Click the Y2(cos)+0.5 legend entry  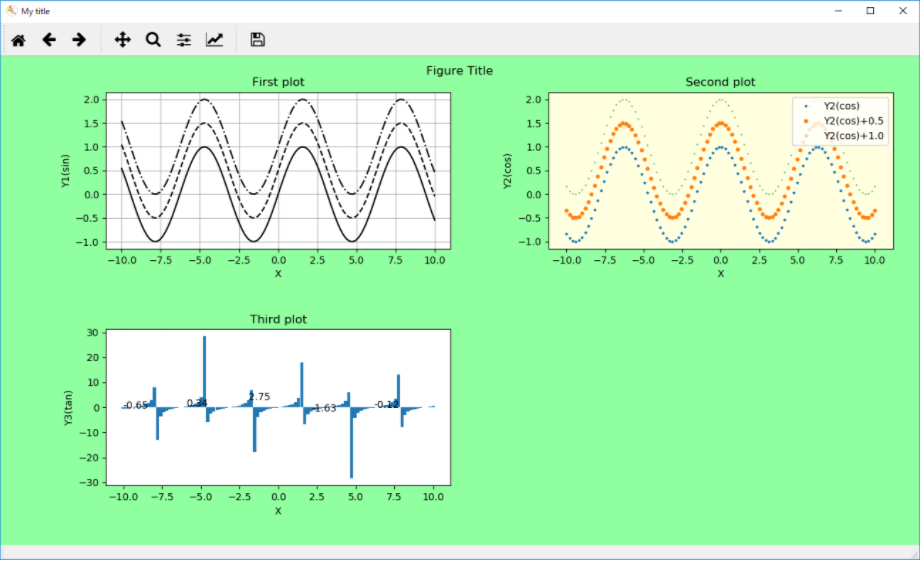point(853,121)
